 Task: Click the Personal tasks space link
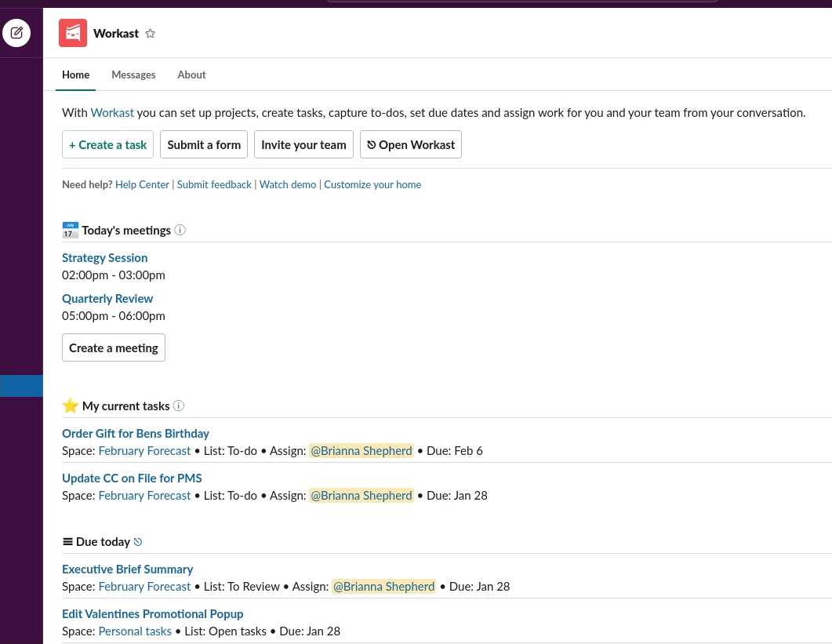(x=135, y=631)
